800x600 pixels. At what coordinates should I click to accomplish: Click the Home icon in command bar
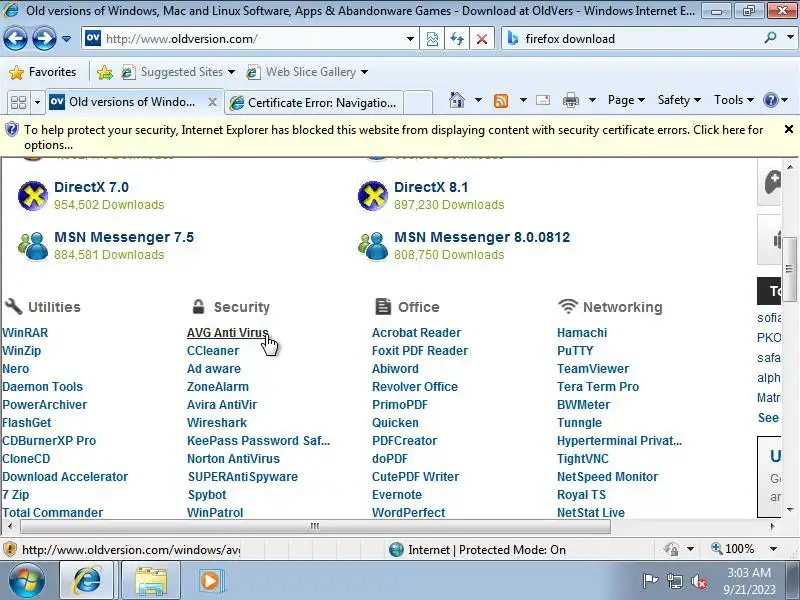[x=457, y=100]
